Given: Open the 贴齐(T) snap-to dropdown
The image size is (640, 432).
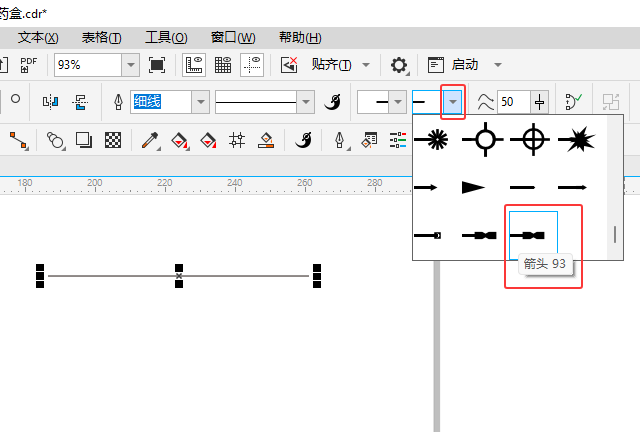Looking at the screenshot, I should [x=340, y=65].
